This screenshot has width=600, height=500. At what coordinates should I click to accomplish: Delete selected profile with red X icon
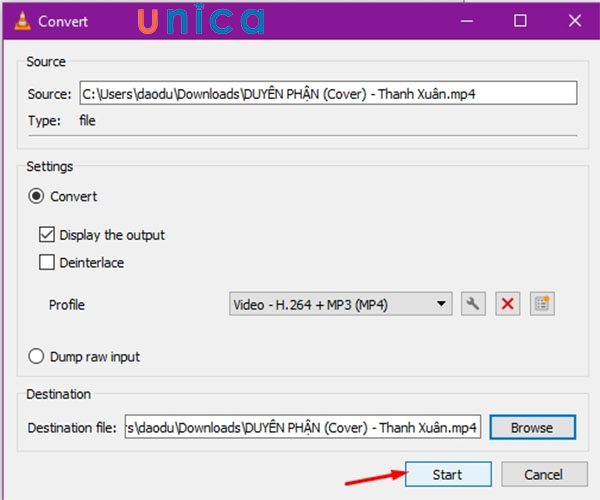(507, 304)
